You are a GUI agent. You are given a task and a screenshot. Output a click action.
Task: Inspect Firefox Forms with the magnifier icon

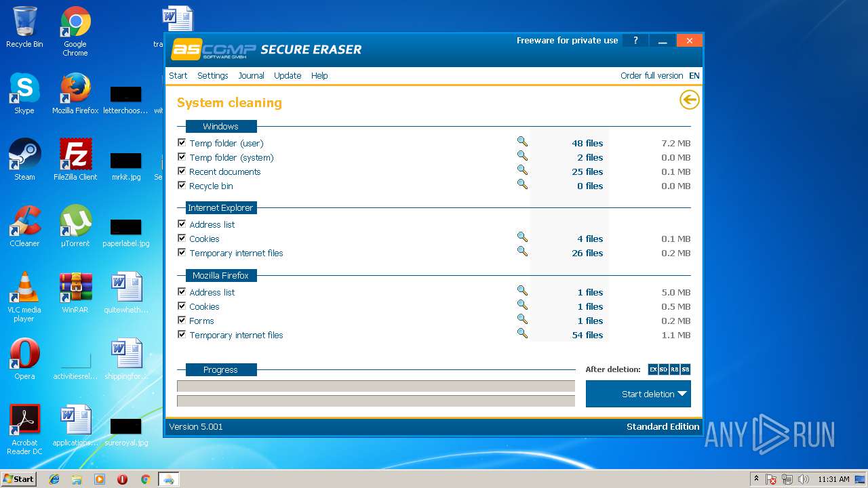tap(522, 319)
